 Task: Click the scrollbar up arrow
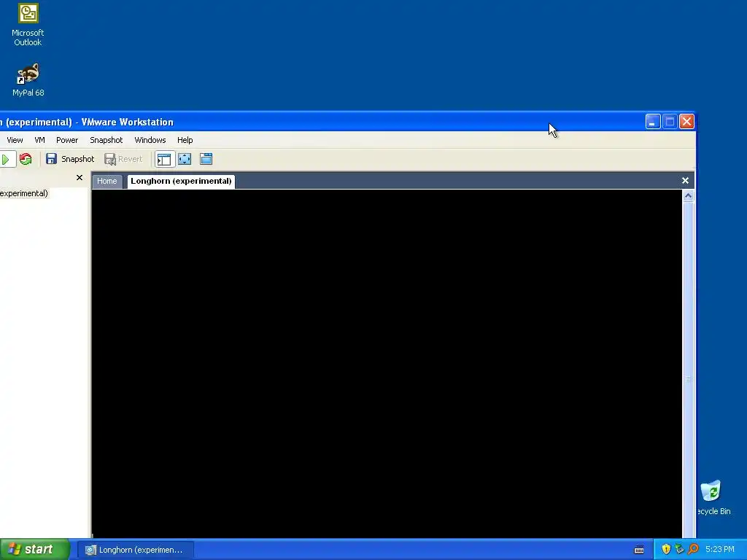pos(688,195)
